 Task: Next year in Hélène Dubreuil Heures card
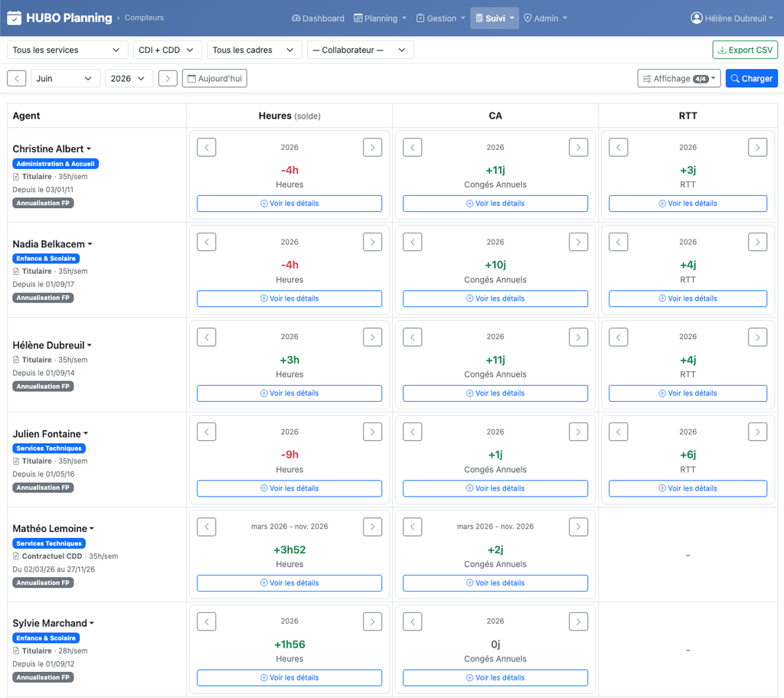(373, 337)
